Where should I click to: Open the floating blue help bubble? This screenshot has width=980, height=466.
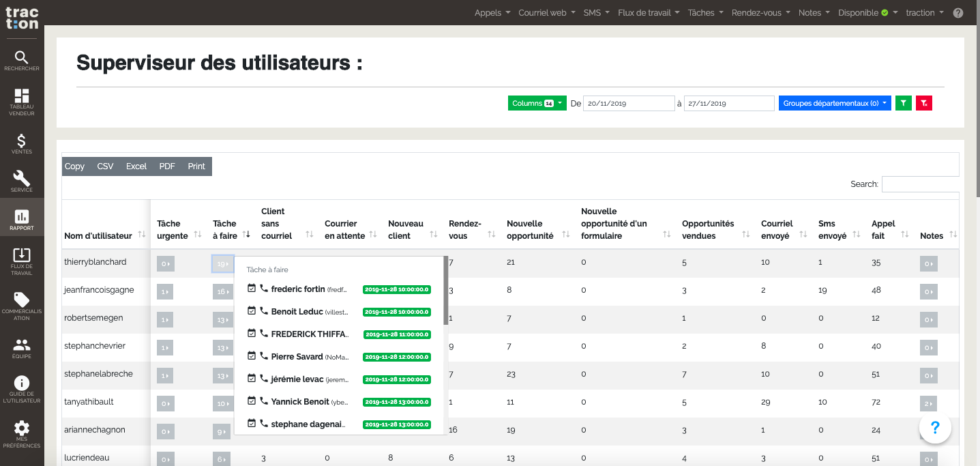(x=935, y=428)
